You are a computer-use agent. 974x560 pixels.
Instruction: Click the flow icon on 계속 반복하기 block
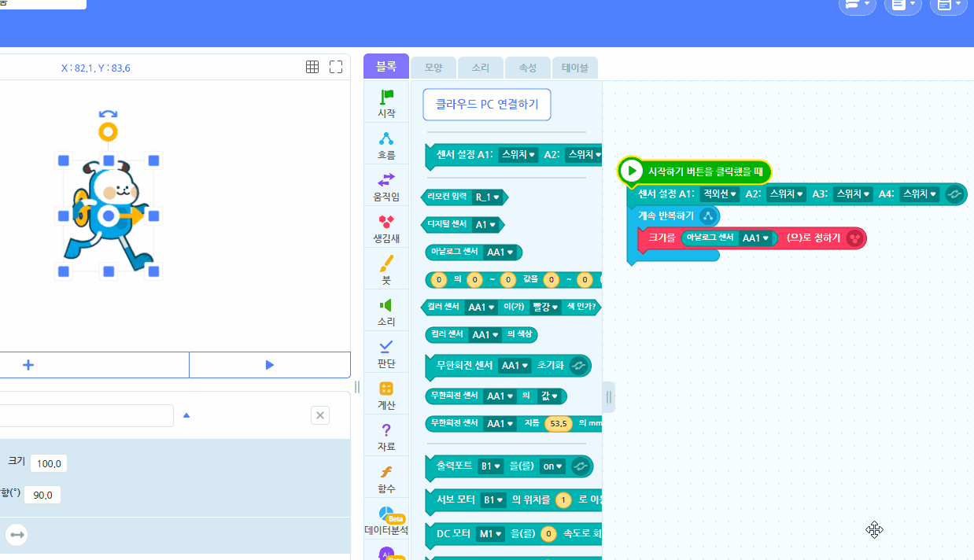(708, 216)
